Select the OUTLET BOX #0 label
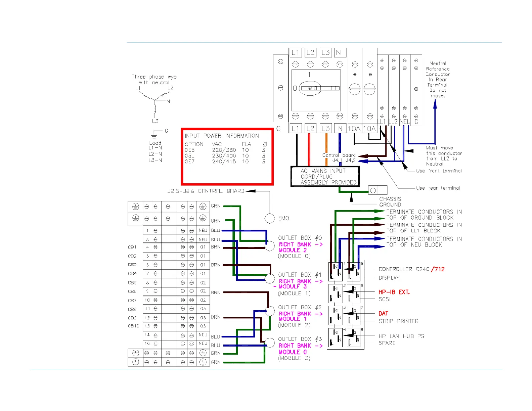The height and width of the screenshot is (411, 532). [x=300, y=238]
